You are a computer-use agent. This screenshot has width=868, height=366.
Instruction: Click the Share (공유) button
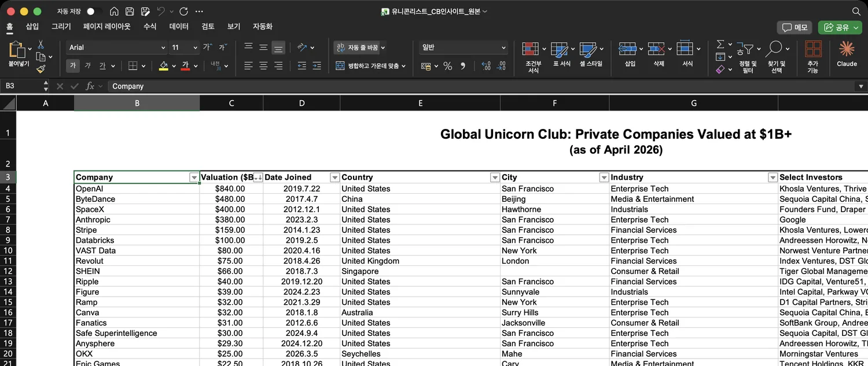coord(840,27)
